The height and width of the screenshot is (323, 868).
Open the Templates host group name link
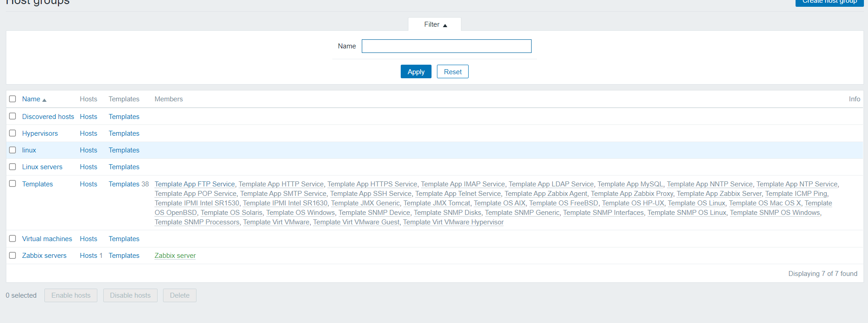coord(38,184)
